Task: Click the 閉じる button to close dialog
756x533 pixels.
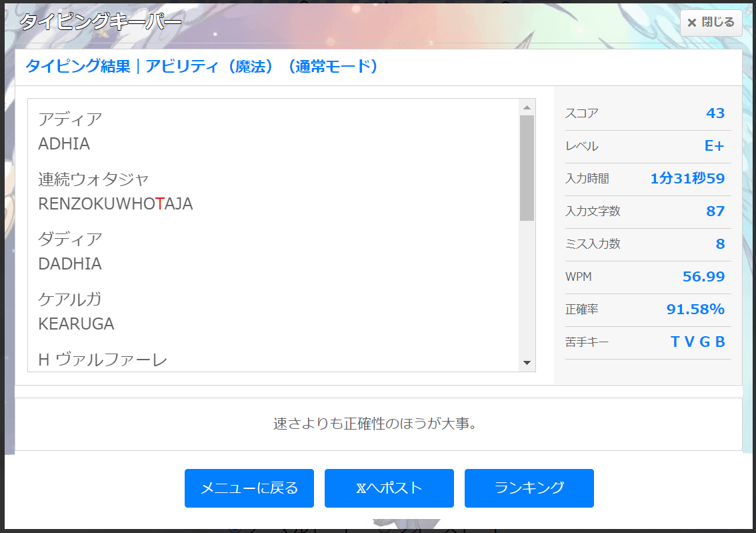Action: coord(711,23)
